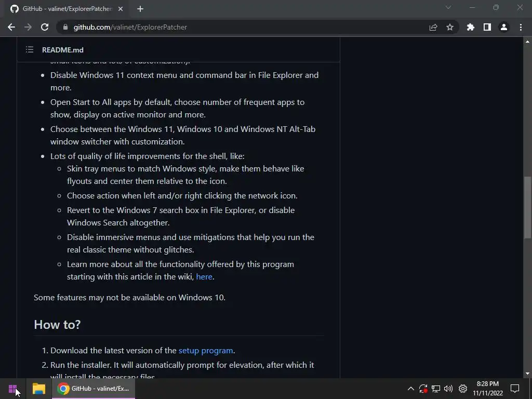532x399 pixels.
Task: Open the README table of contents icon
Action: tap(30, 49)
